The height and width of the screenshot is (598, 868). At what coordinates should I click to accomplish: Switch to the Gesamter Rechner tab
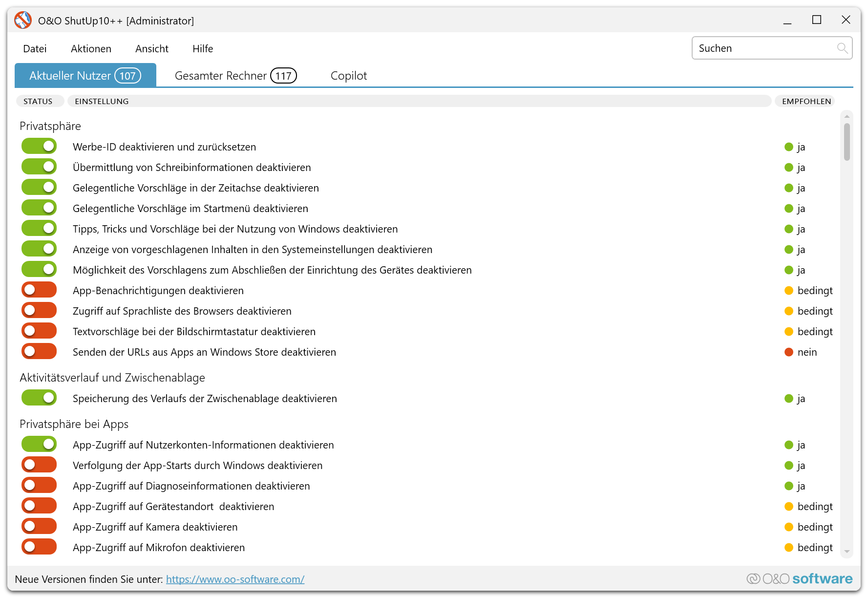pos(235,76)
